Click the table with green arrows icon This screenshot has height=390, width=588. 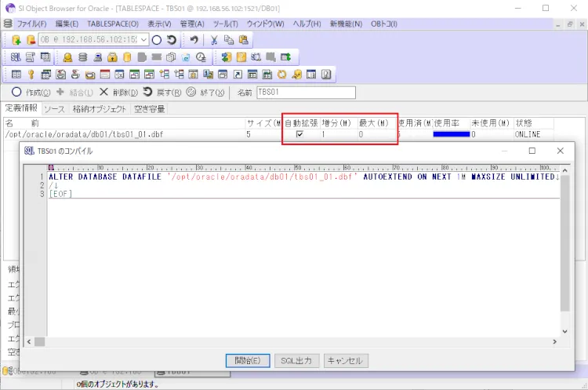pos(285,57)
